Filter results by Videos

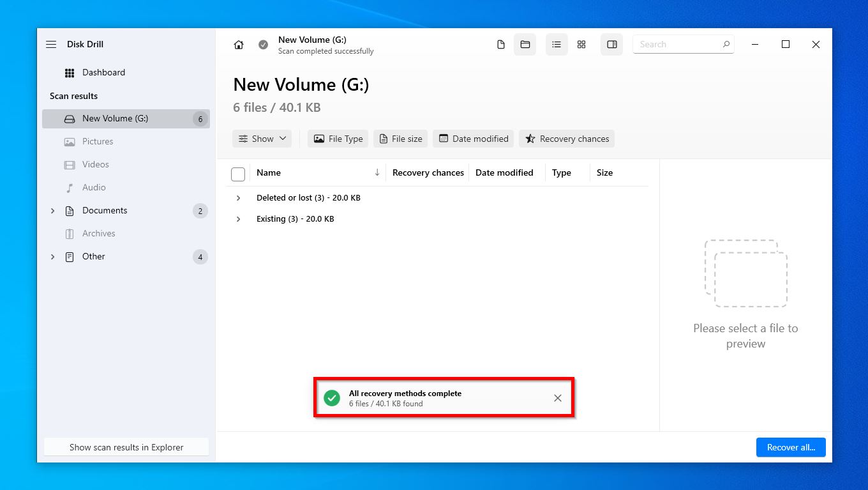[x=126, y=165]
